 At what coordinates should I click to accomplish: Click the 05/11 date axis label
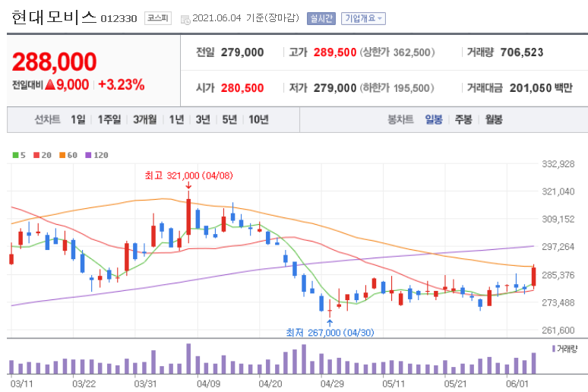[x=394, y=384]
